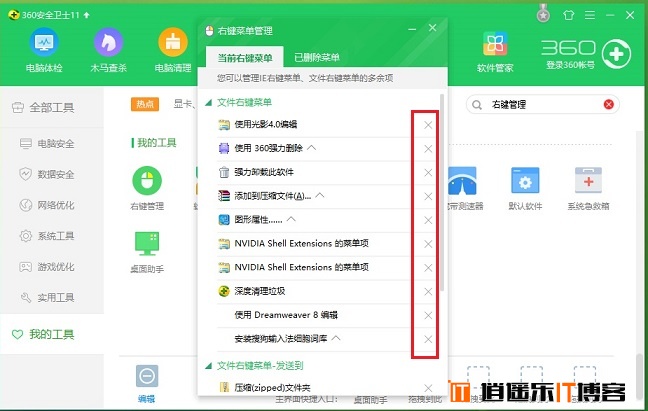Delete the second NVIDIA Shell Extensions entry
Image resolution: width=648 pixels, height=411 pixels.
(x=428, y=268)
